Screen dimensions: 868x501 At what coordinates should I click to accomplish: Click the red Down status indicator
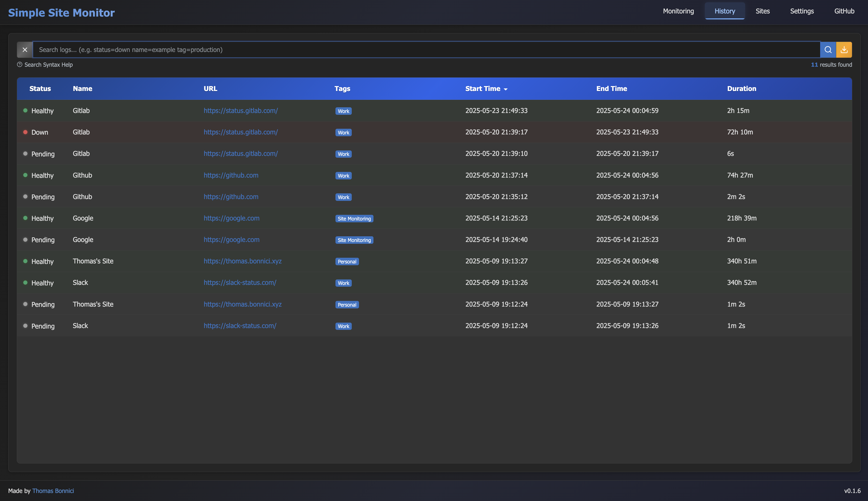click(25, 132)
